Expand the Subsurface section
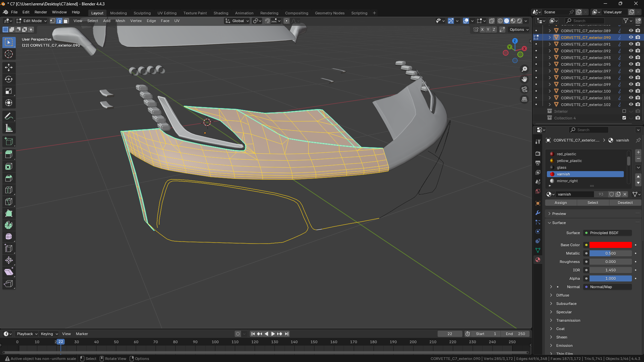 (x=566, y=304)
